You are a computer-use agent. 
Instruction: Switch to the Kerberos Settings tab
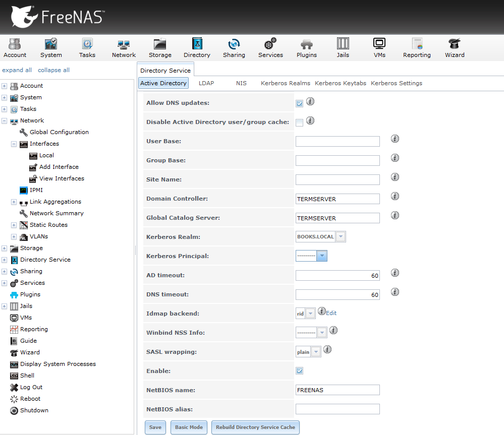tap(397, 83)
